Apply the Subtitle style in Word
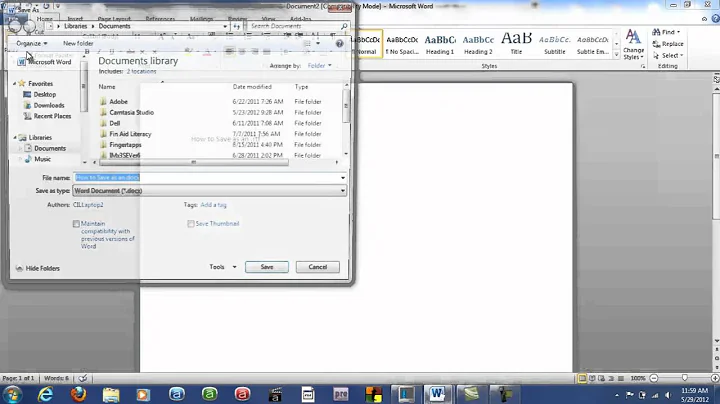This screenshot has width=720, height=404. [x=555, y=45]
